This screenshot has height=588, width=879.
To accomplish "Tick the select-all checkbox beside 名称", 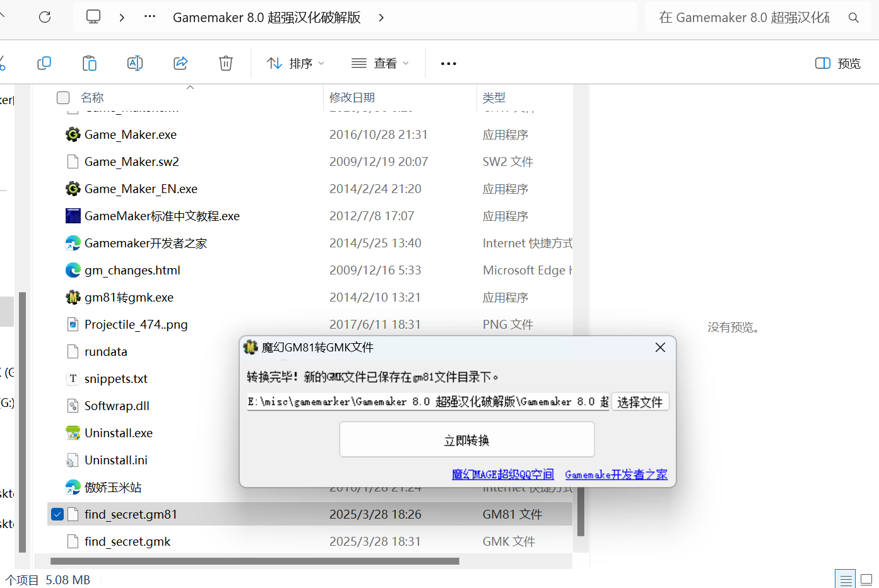I will coord(63,98).
